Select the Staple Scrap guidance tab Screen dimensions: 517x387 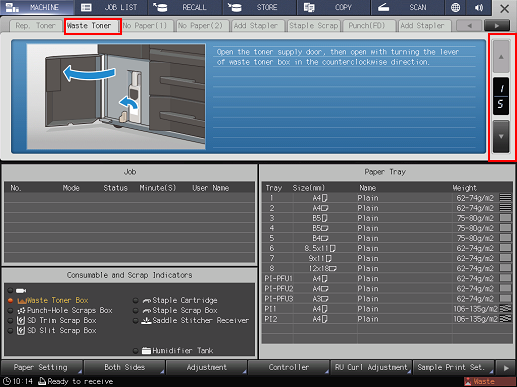pyautogui.click(x=313, y=26)
